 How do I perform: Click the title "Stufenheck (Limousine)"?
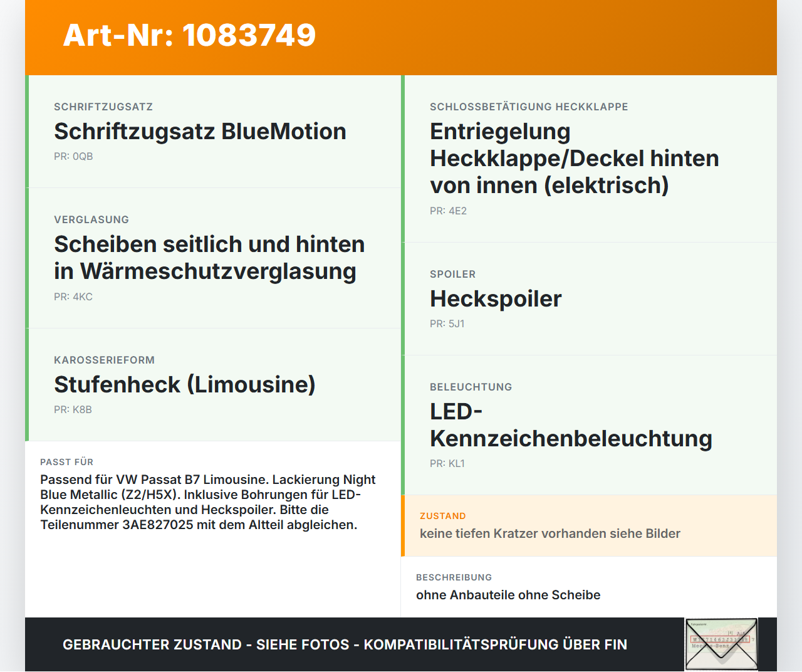click(185, 385)
